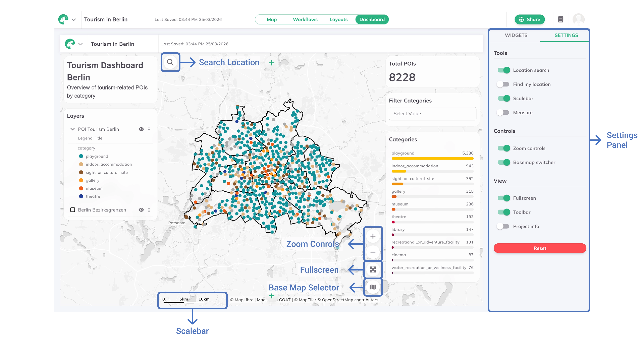Viewport: 644px width, 362px height.
Task: Hide the POI Tourism Berlin layer visibility
Action: click(141, 129)
